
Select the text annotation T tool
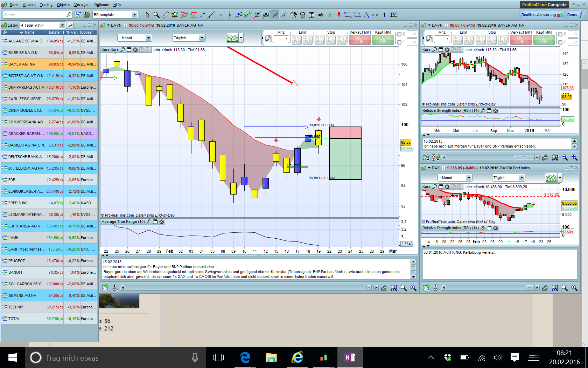[x=311, y=15]
